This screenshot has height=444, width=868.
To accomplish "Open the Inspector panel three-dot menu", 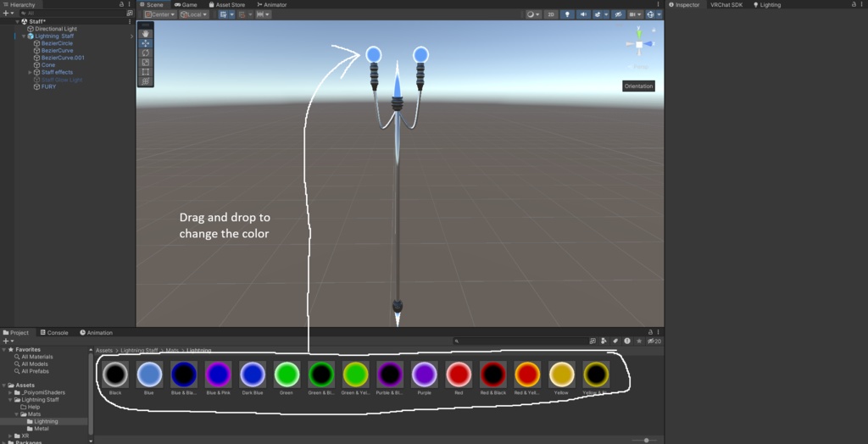I will [861, 4].
